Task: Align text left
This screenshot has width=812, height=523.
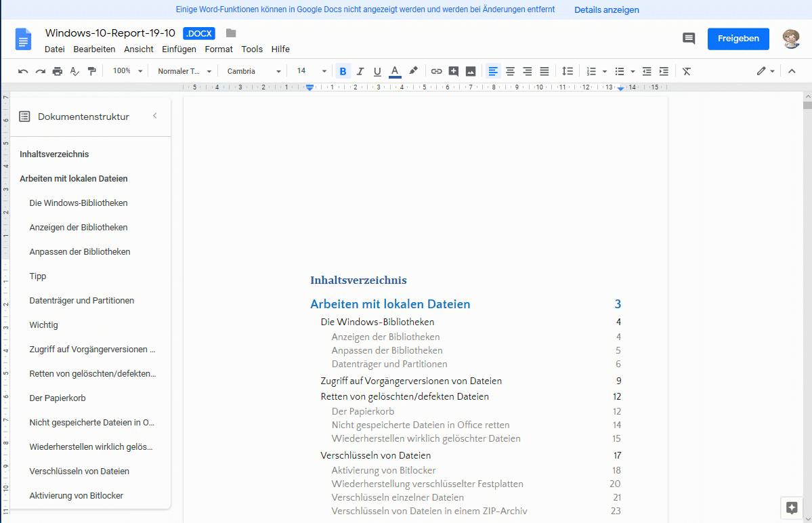Action: pyautogui.click(x=493, y=71)
